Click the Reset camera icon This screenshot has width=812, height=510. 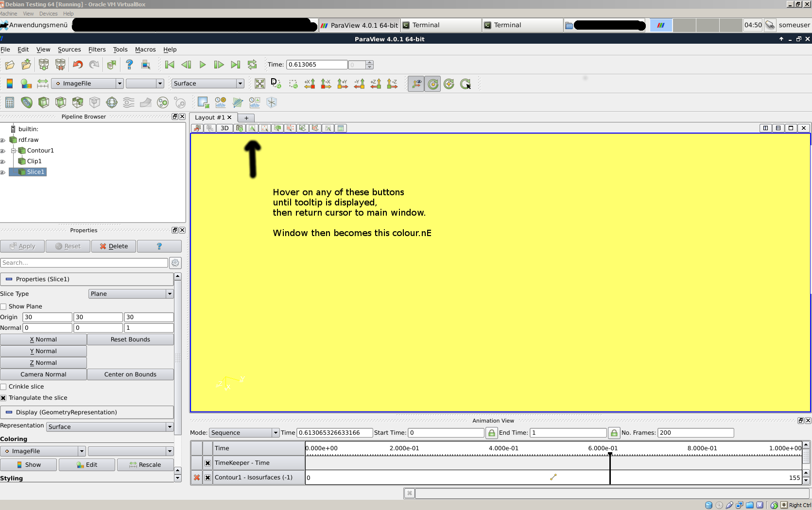tap(260, 84)
